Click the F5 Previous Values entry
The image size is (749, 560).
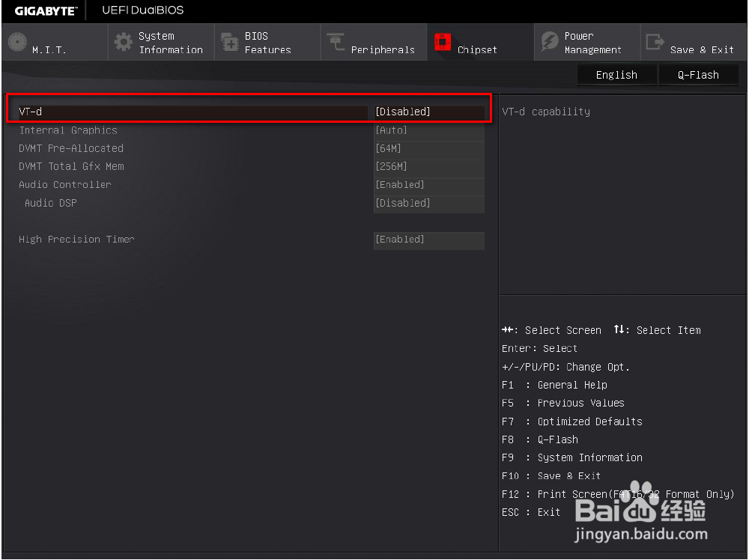(x=563, y=403)
